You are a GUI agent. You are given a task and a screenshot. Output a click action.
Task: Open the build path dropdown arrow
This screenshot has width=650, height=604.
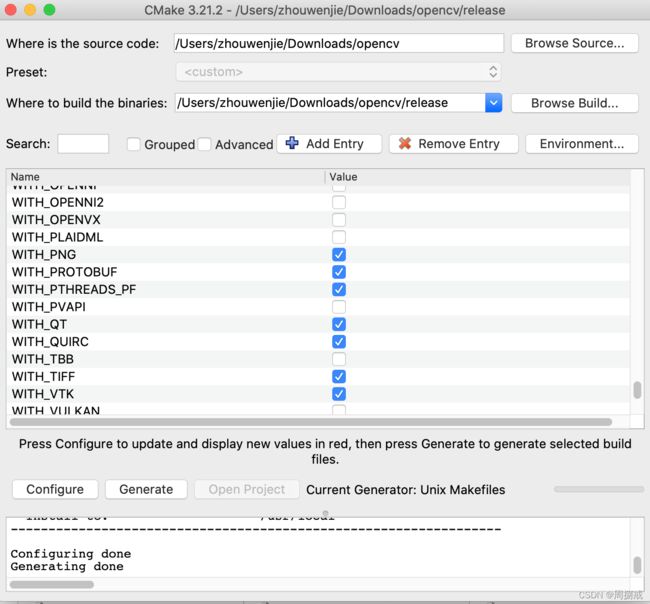point(493,102)
